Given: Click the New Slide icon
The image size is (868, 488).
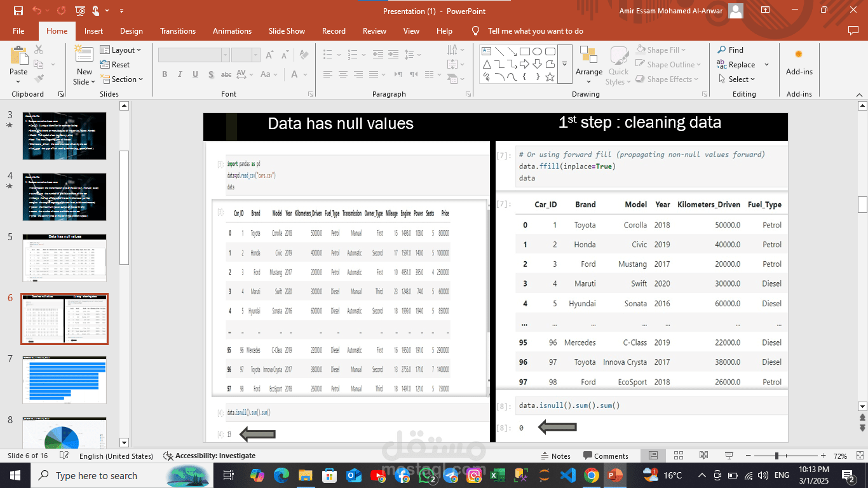Looking at the screenshot, I should 84,55.
